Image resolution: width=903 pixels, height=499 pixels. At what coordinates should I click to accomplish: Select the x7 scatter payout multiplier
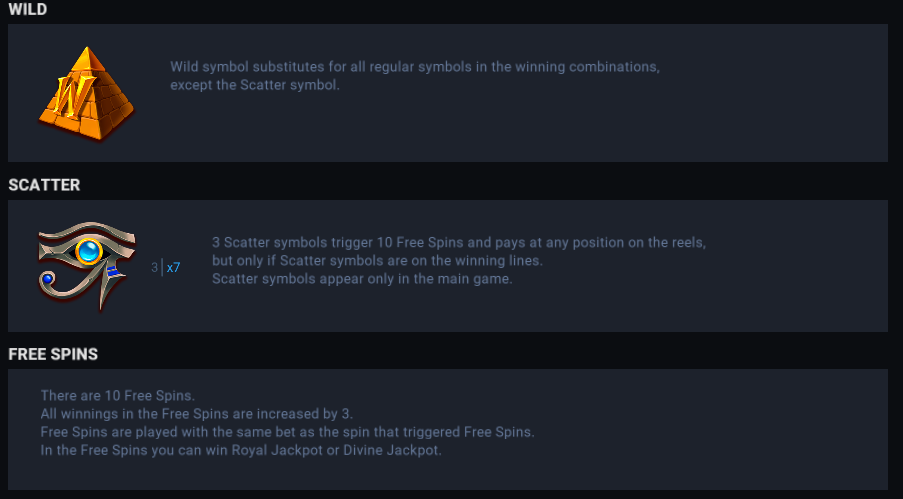click(x=173, y=268)
